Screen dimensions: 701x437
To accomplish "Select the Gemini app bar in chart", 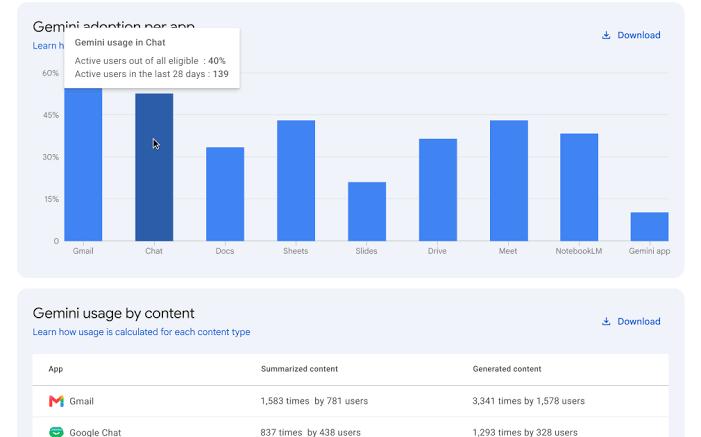I will [x=650, y=227].
